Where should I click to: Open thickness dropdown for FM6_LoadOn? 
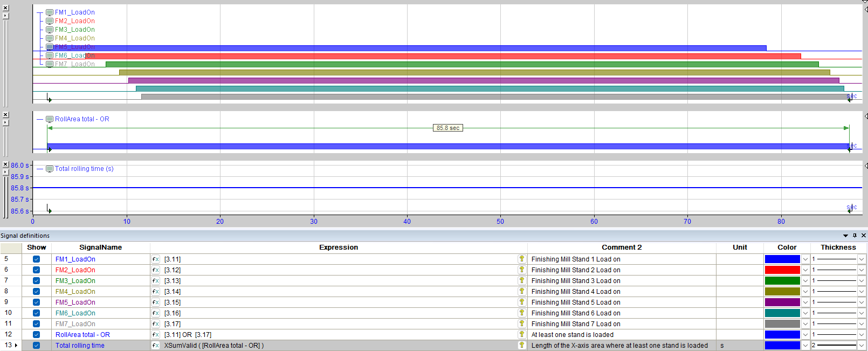coord(862,313)
